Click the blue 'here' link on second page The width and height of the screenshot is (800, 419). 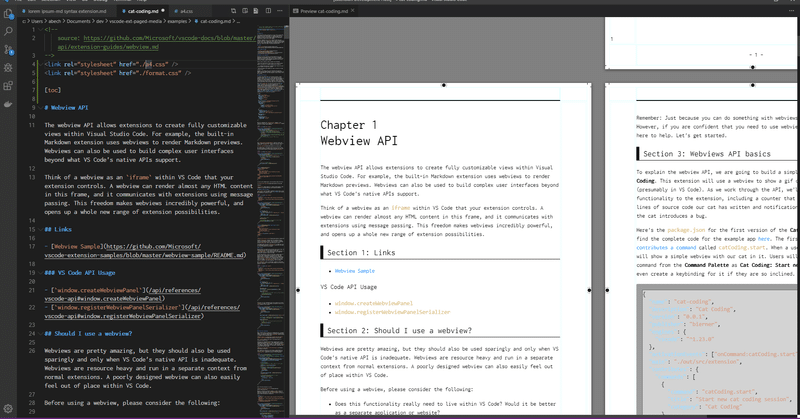point(764,239)
